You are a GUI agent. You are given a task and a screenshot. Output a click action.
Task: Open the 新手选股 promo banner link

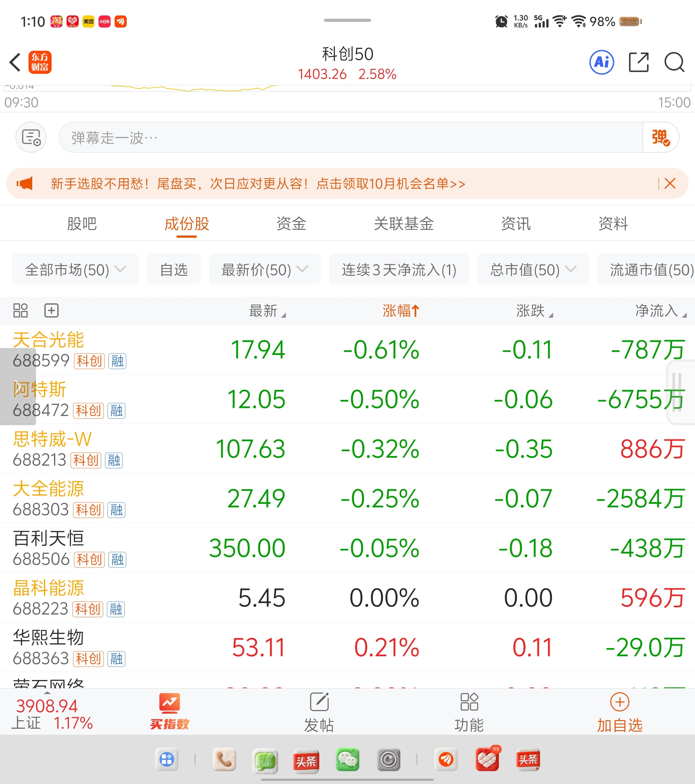click(257, 184)
